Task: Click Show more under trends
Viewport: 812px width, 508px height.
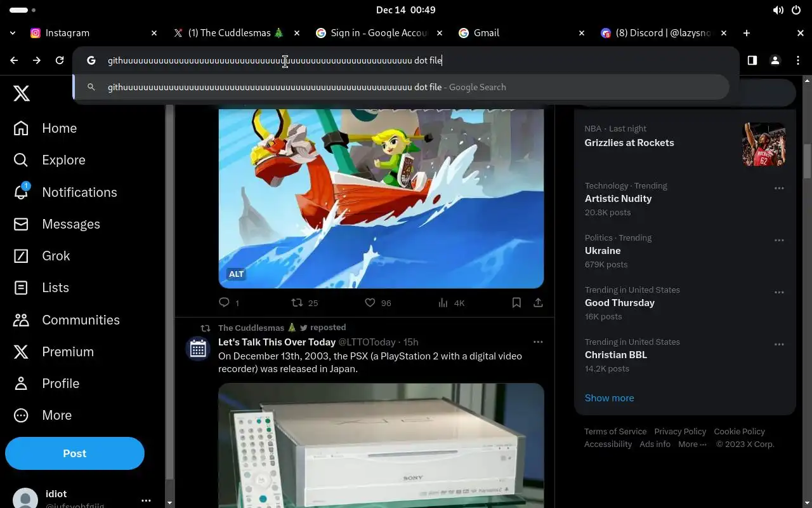Action: tap(609, 398)
